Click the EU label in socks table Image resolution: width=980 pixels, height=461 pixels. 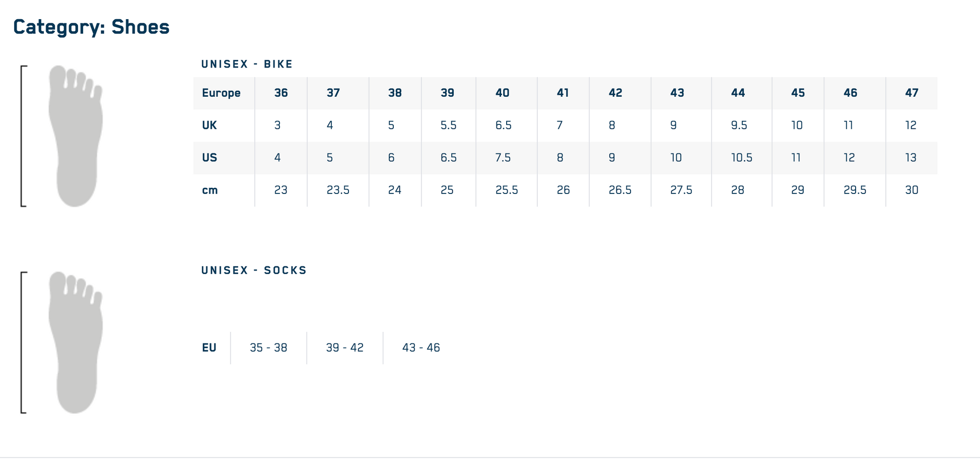pos(209,348)
